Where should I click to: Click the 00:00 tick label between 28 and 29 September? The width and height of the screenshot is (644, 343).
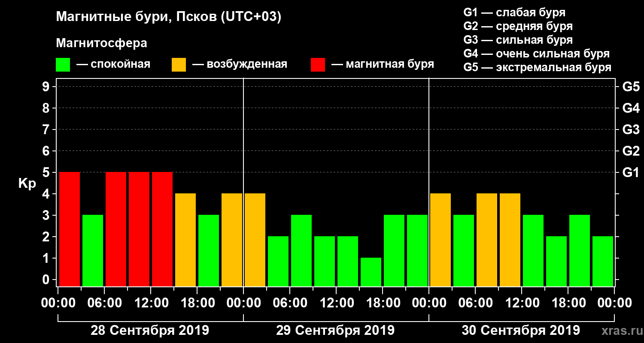pos(243,303)
